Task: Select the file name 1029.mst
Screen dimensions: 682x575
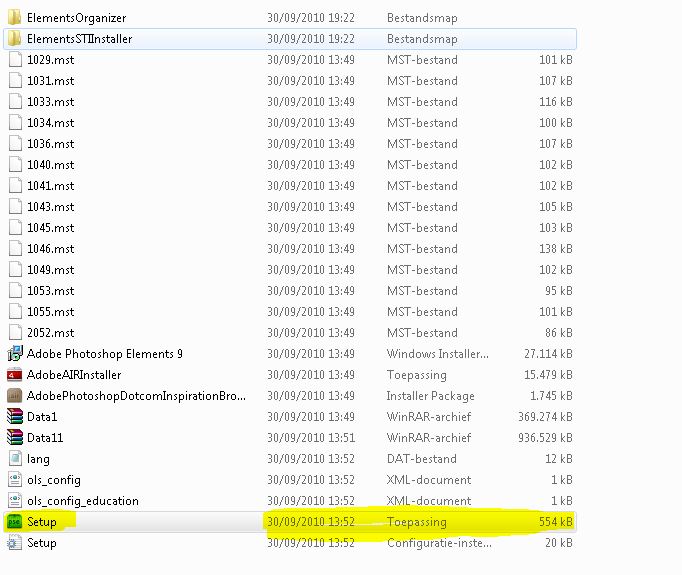Action: point(51,60)
